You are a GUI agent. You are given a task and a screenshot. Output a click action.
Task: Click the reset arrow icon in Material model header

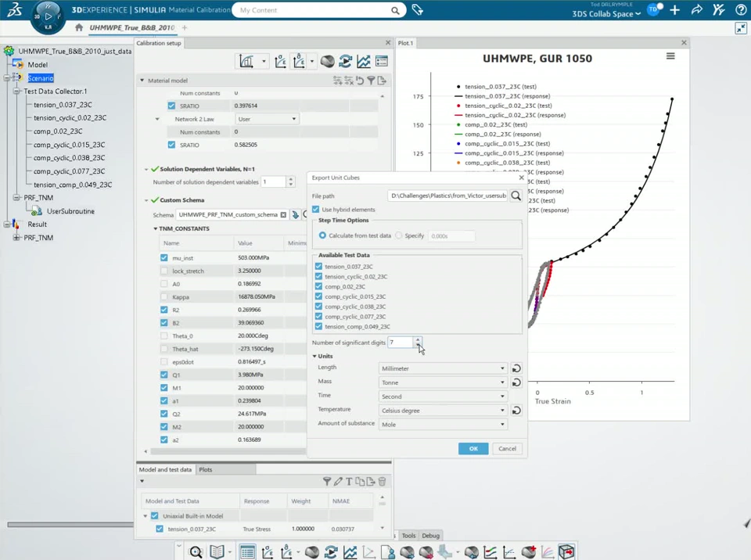(360, 81)
